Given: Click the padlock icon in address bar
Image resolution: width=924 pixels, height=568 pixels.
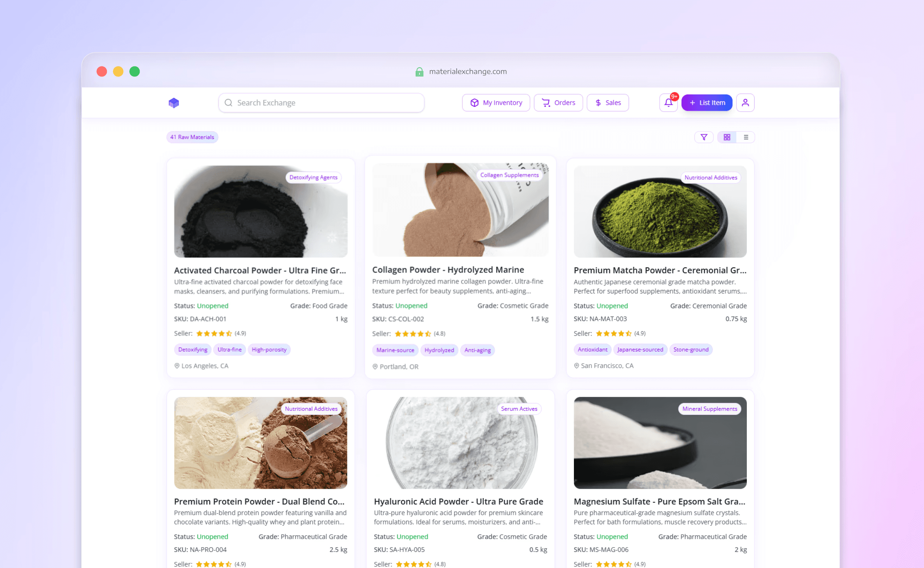Looking at the screenshot, I should 419,71.
